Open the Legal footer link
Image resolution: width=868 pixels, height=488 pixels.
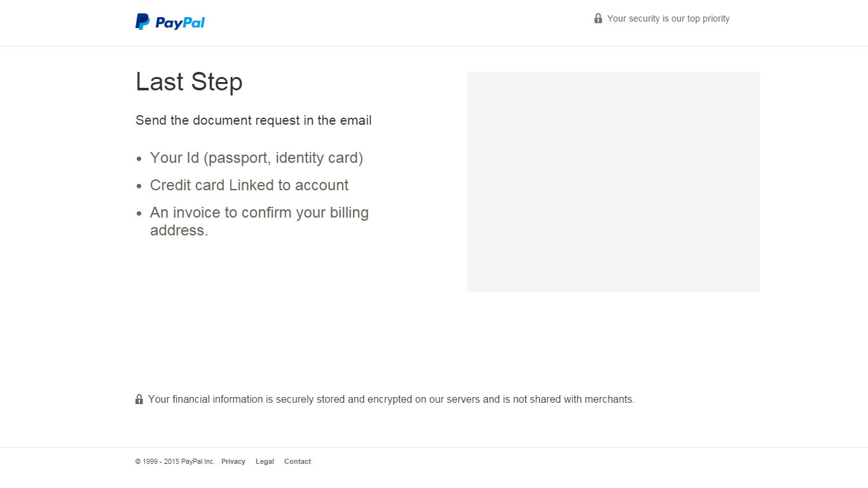tap(265, 462)
